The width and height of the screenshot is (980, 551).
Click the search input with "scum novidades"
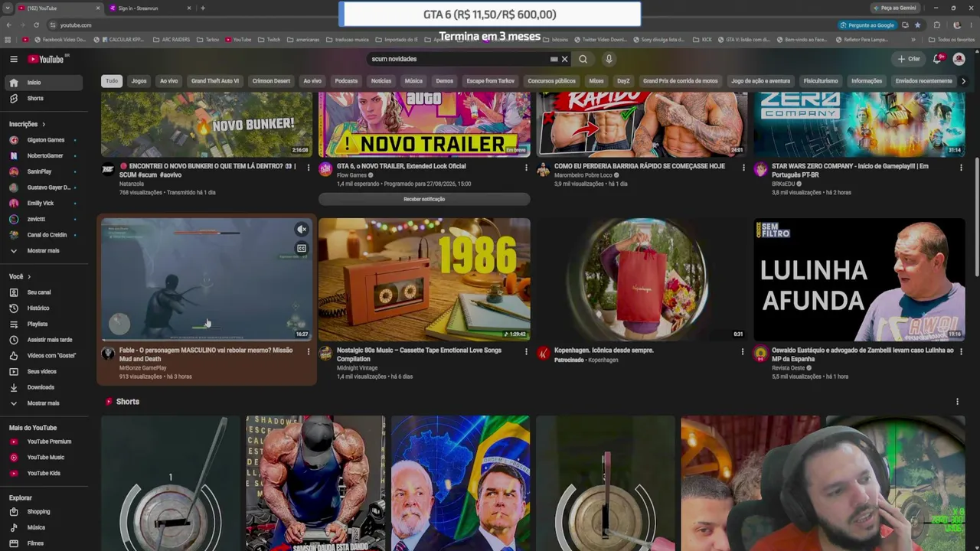(x=458, y=59)
